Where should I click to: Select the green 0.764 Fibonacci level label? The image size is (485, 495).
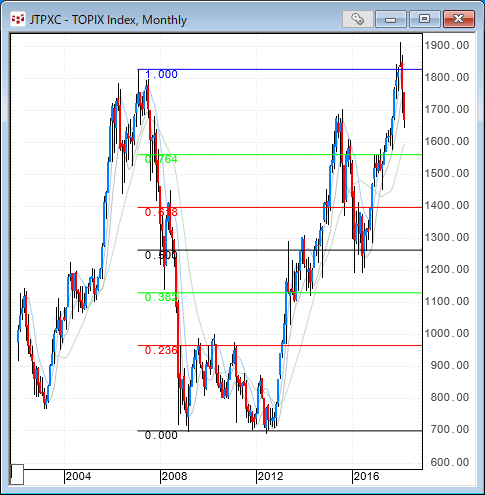161,160
